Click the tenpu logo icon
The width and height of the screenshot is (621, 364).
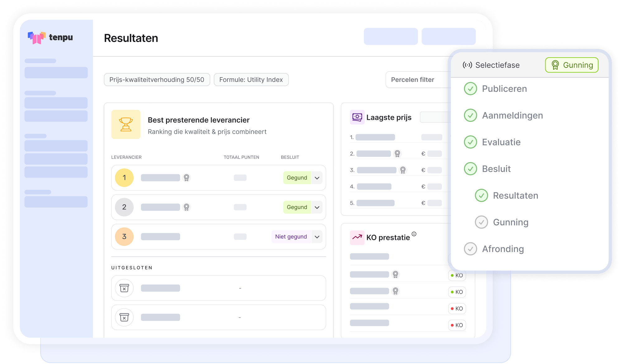[x=36, y=38]
